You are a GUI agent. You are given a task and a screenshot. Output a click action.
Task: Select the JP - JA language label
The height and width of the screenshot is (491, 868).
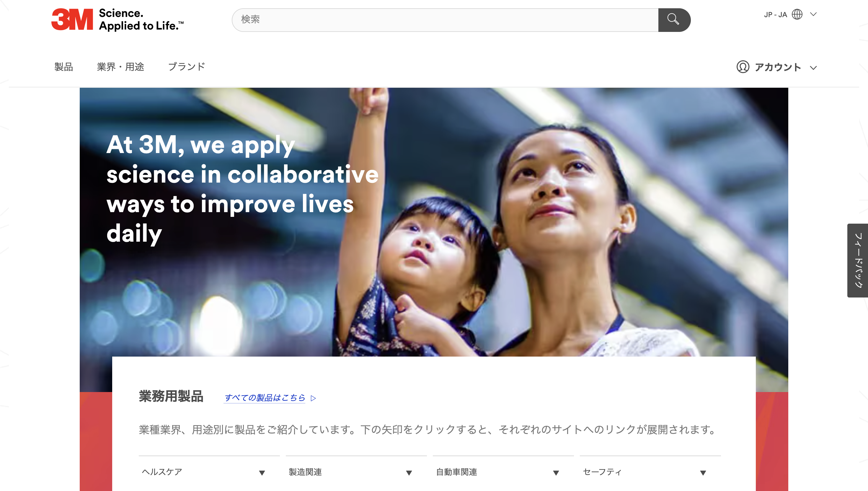pos(775,14)
